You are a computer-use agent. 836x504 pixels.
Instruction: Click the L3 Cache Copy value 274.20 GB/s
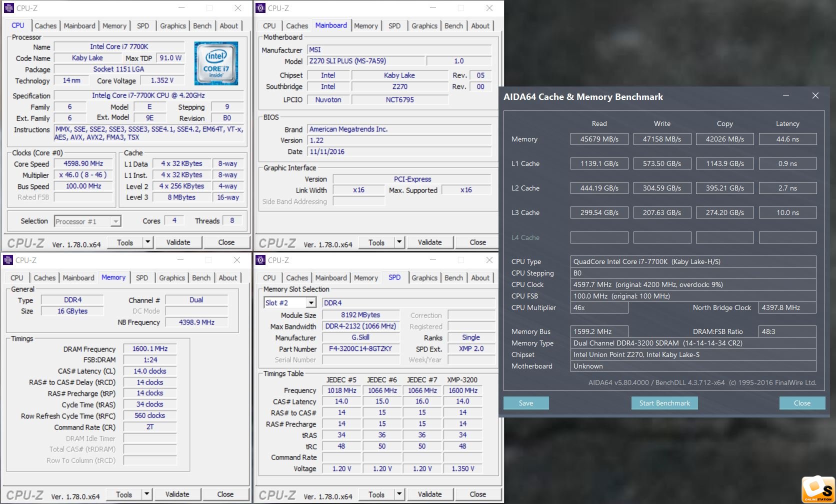724,212
